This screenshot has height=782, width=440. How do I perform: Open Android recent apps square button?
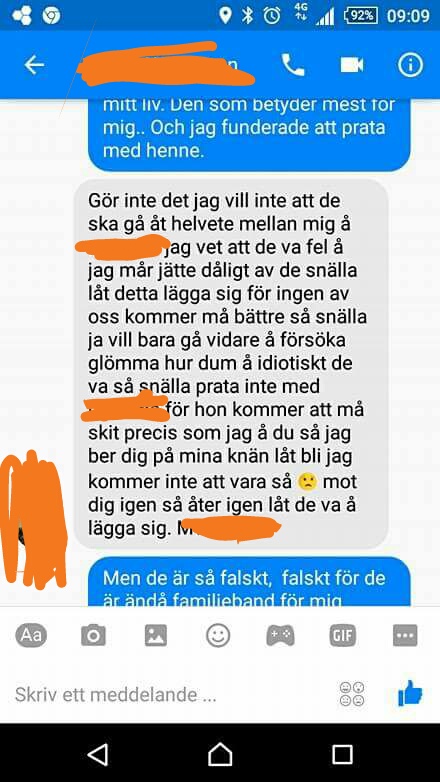(342, 755)
